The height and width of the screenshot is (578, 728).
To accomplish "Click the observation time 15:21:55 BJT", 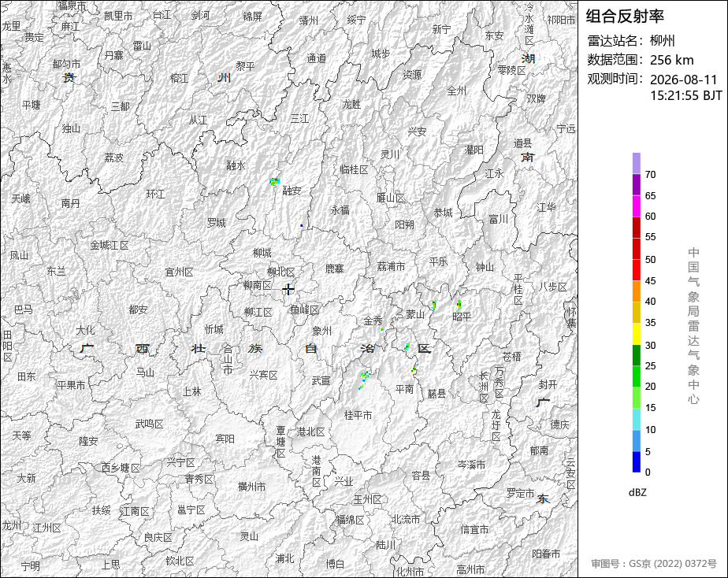I will [x=685, y=95].
